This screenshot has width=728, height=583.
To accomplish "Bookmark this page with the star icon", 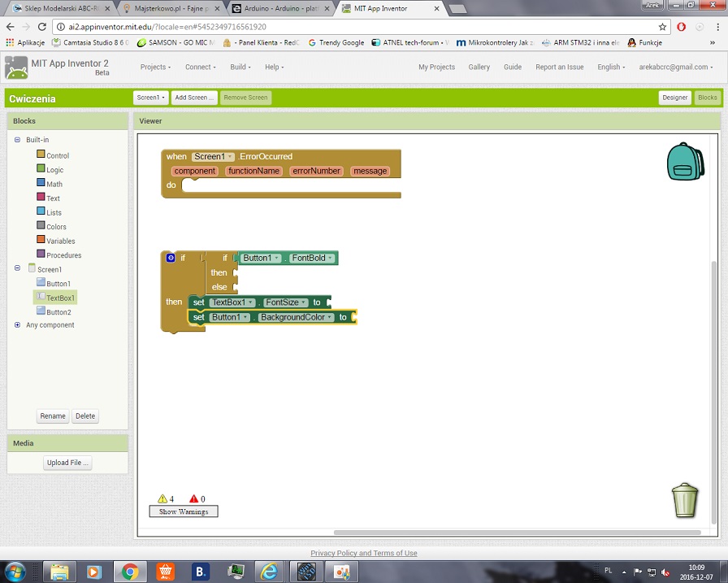I will 662,27.
